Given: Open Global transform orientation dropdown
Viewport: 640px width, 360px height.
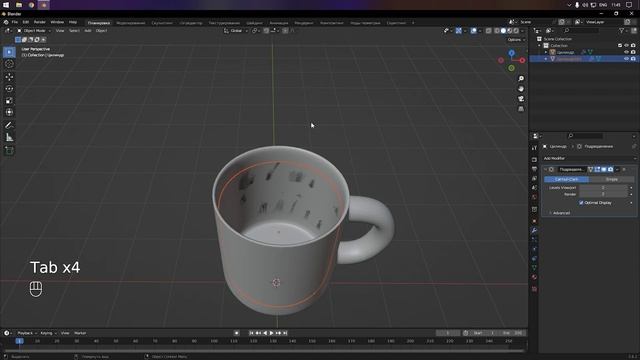Looking at the screenshot, I should pyautogui.click(x=236, y=31).
